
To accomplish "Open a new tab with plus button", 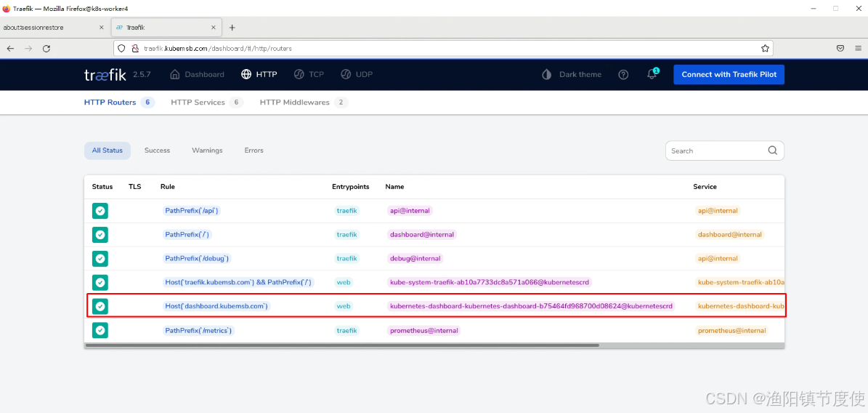I will click(232, 27).
